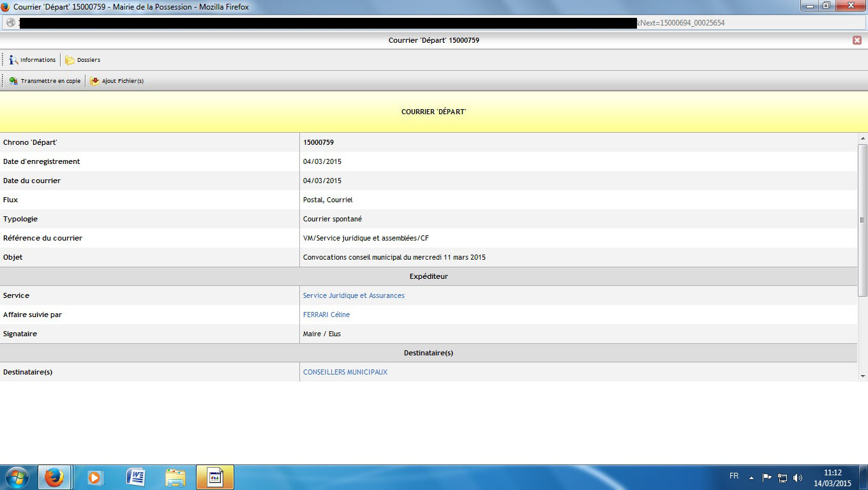Select the text 'Postal, Courriel'
Viewport: 868px width, 490px height.
click(328, 200)
